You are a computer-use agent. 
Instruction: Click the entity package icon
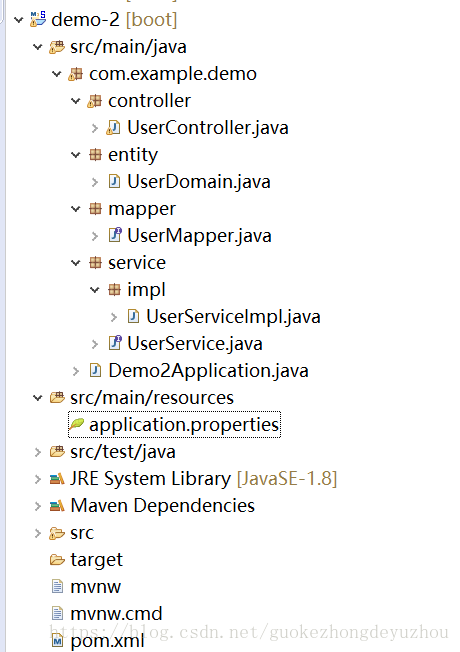coord(95,155)
